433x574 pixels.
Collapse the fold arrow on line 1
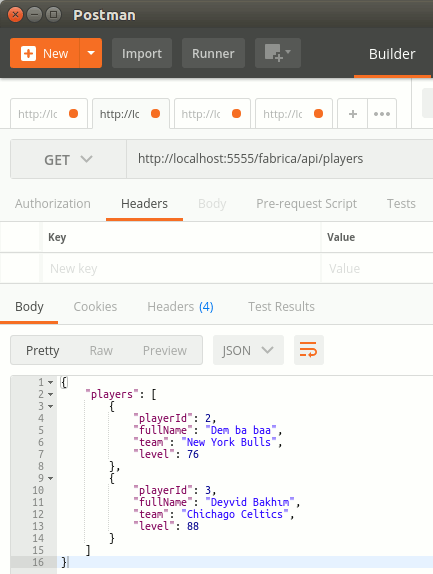pyautogui.click(x=51, y=383)
